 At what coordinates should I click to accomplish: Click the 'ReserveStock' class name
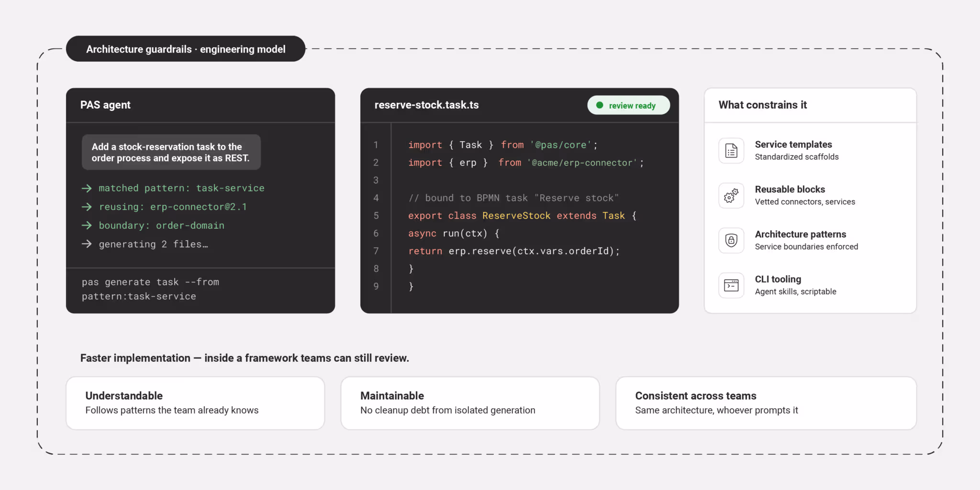click(x=516, y=216)
